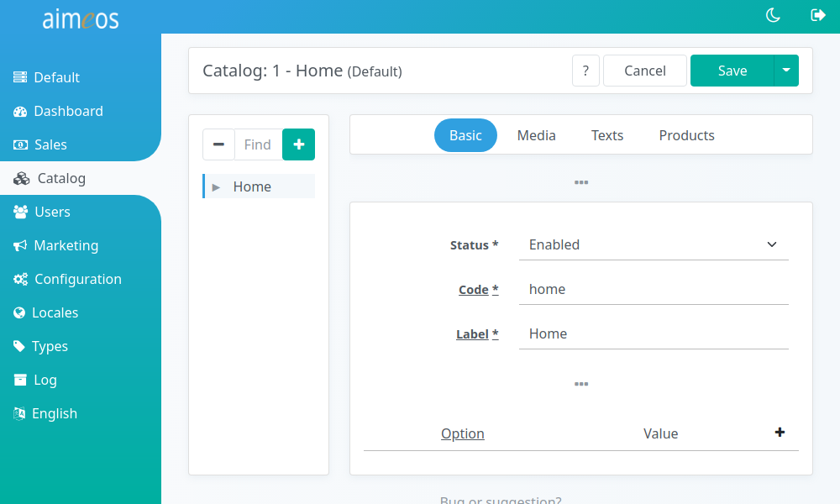The image size is (840, 504).
Task: Click the minus button in tree panel
Action: [x=218, y=144]
